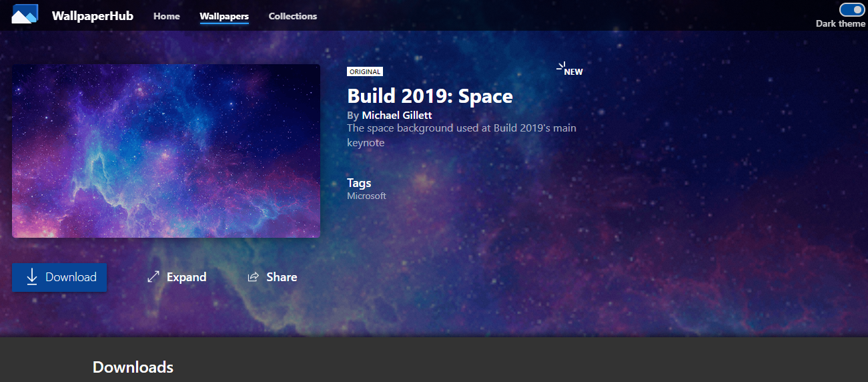
Task: Click the diagonal expand arrows icon
Action: [x=153, y=276]
